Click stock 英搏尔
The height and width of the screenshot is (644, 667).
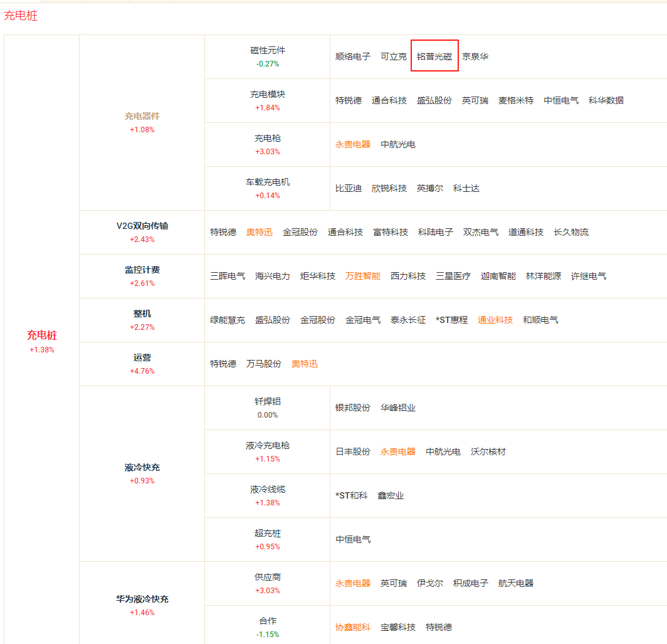pyautogui.click(x=430, y=188)
